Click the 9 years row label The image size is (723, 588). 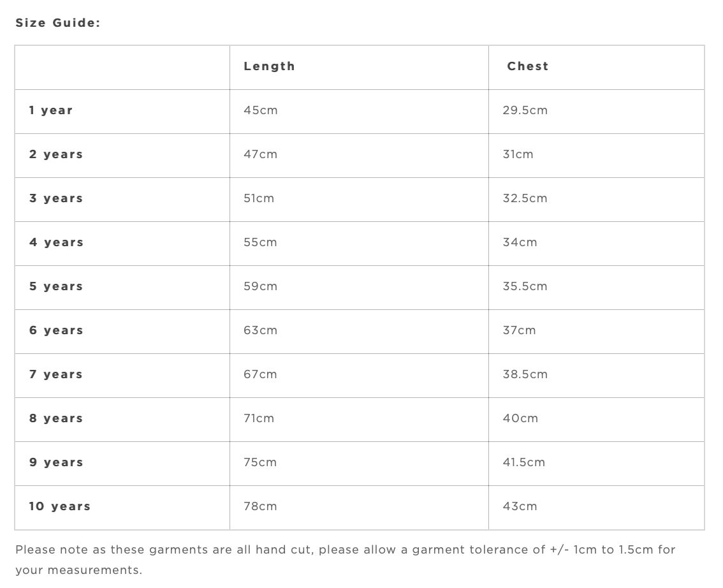coord(56,462)
